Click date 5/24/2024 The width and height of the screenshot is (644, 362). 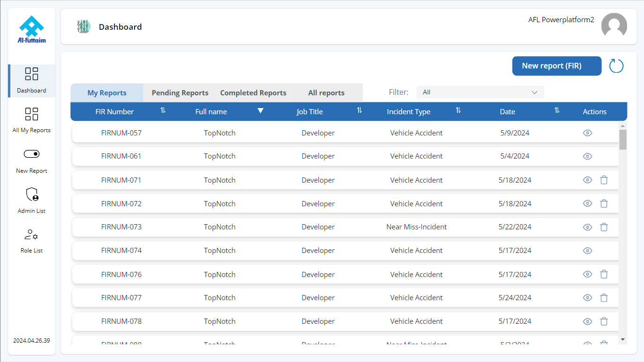click(515, 298)
